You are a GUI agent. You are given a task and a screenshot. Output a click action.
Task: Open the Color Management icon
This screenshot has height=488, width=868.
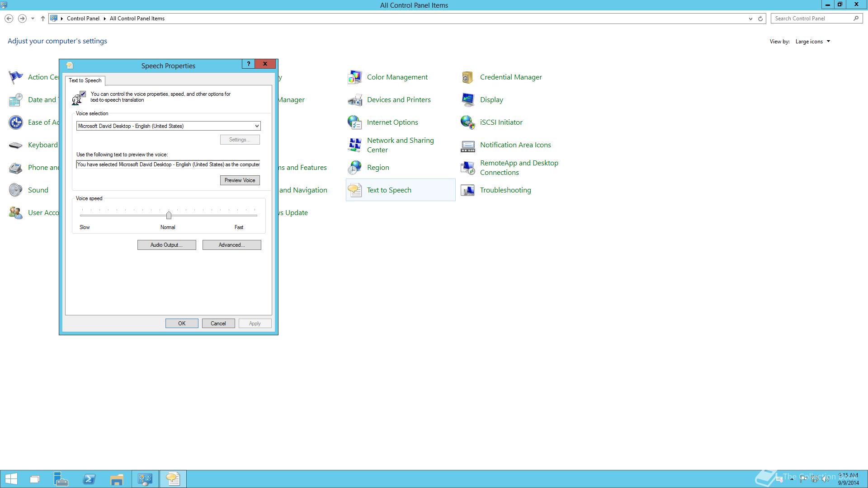(355, 77)
